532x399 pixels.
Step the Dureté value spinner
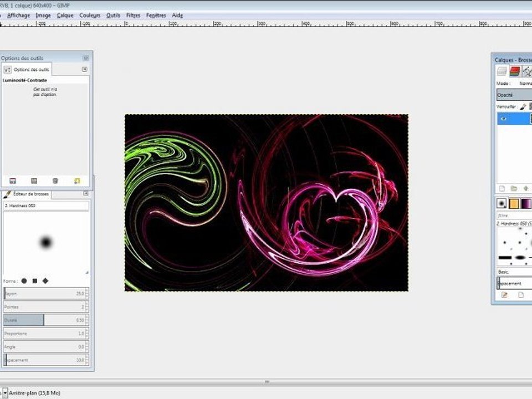coord(87,320)
